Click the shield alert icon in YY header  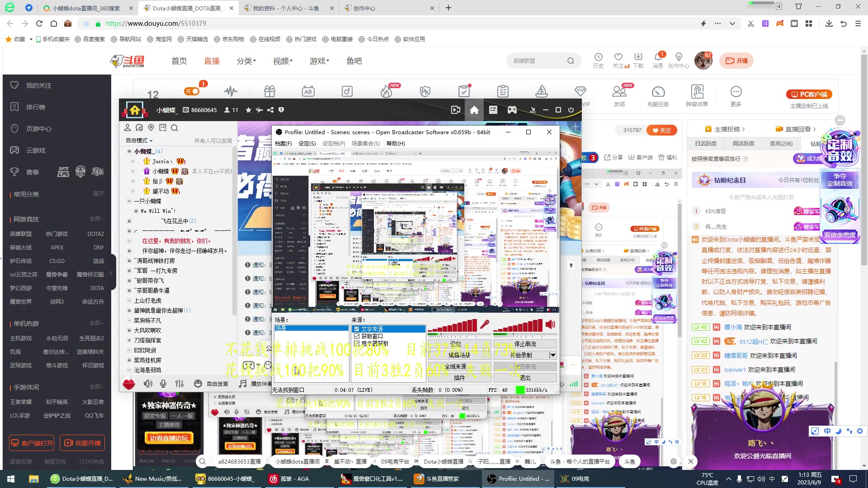[281, 110]
